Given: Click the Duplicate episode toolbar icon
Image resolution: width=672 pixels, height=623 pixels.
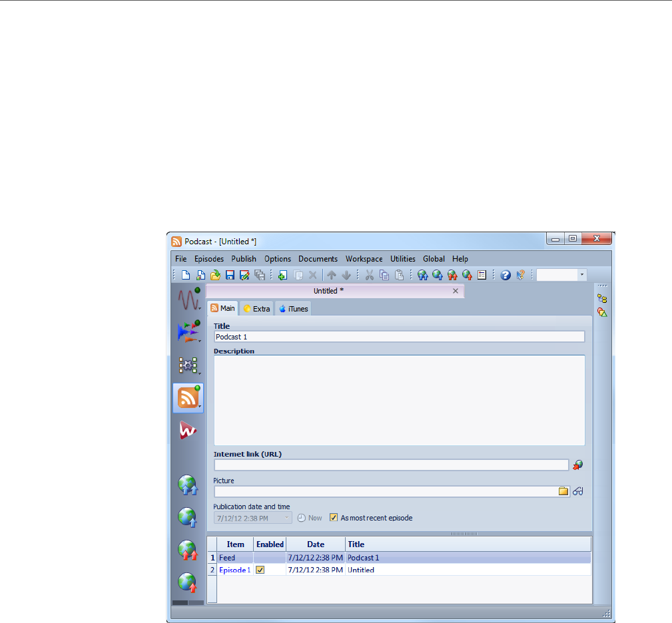Looking at the screenshot, I should 298,275.
